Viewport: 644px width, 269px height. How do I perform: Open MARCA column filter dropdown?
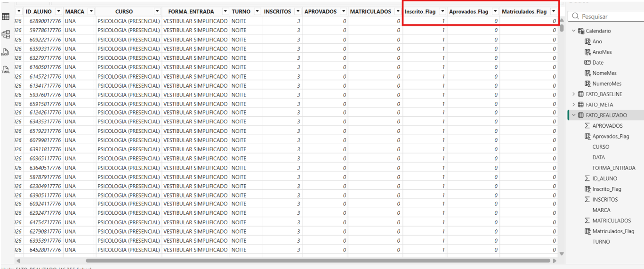click(90, 11)
